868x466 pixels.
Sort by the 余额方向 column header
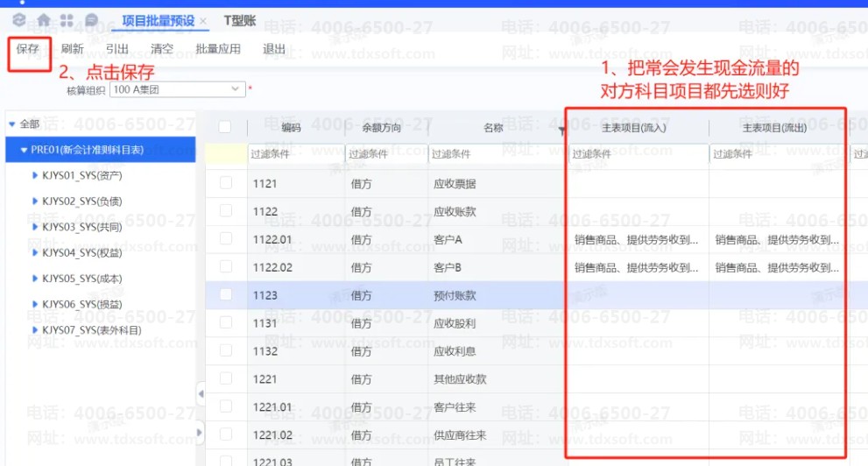pos(381,128)
